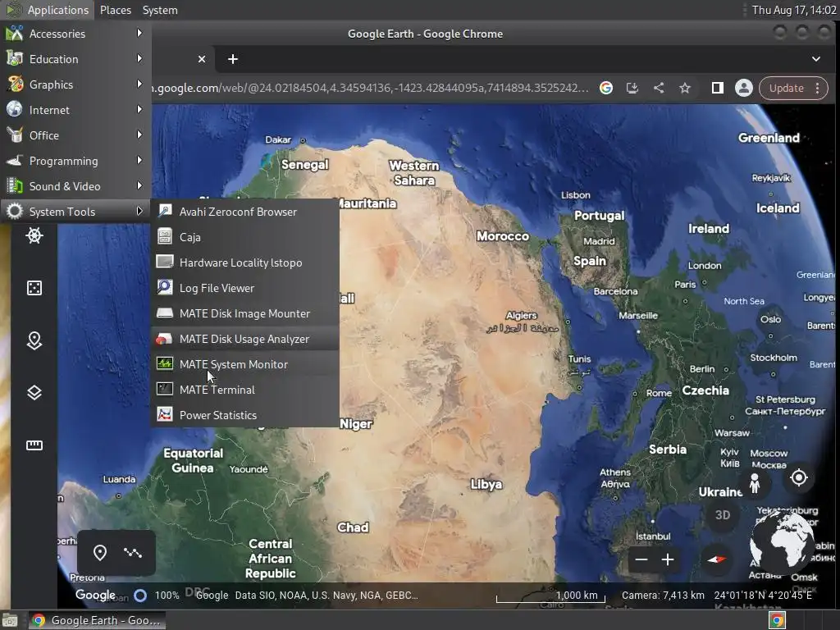Add a placemark with pin tool
840x630 pixels.
(x=99, y=552)
